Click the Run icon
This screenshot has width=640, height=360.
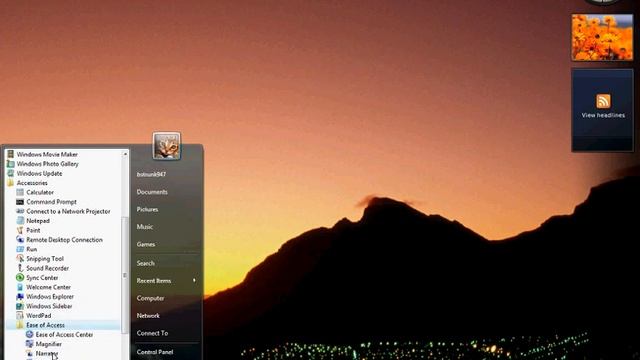click(x=20, y=249)
